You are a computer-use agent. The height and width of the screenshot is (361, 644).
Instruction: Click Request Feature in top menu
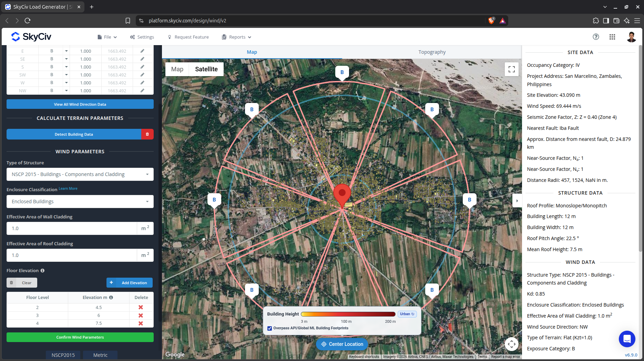(188, 37)
